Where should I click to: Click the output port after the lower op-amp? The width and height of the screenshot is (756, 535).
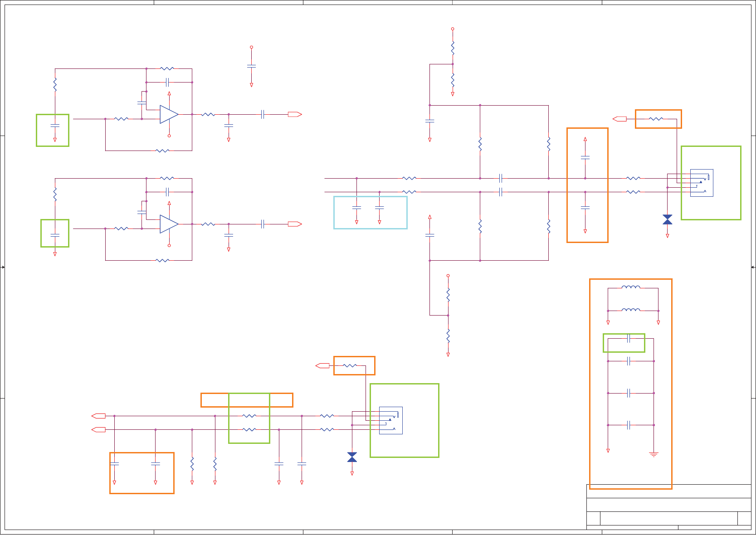[x=295, y=224]
